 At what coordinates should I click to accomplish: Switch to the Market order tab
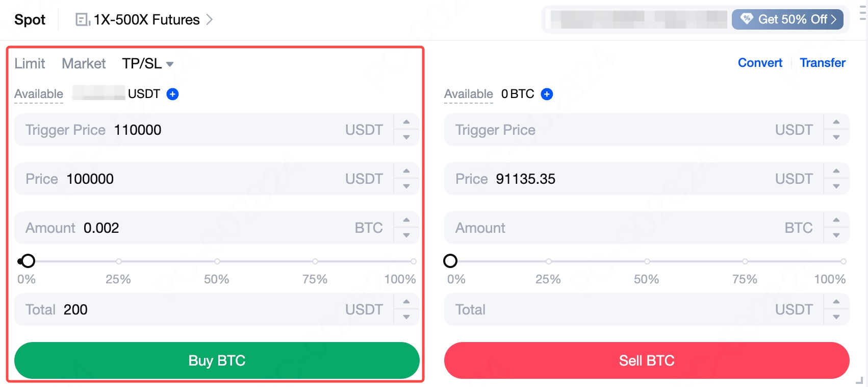(x=84, y=64)
